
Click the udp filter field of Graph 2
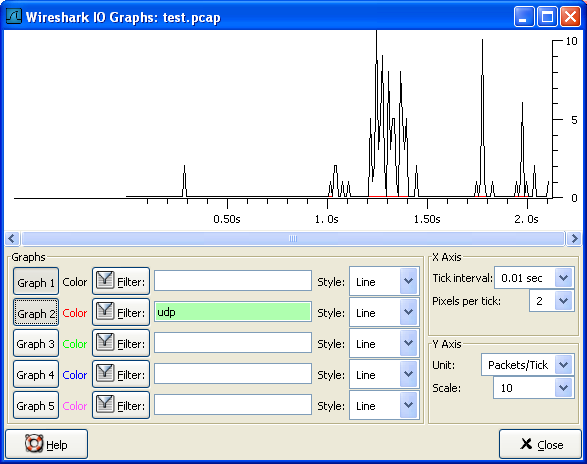[x=232, y=312]
